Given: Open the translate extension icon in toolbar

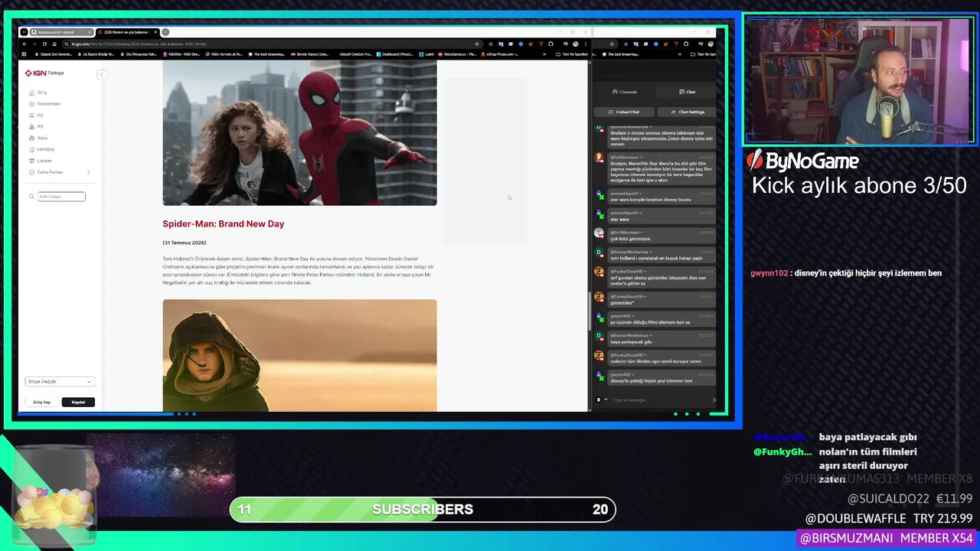Looking at the screenshot, I should coord(501,44).
